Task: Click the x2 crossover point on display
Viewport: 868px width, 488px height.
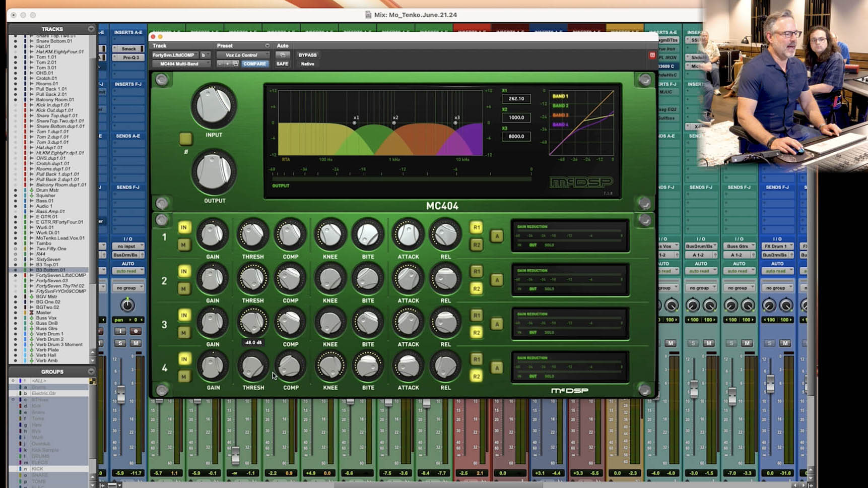Action: 394,123
